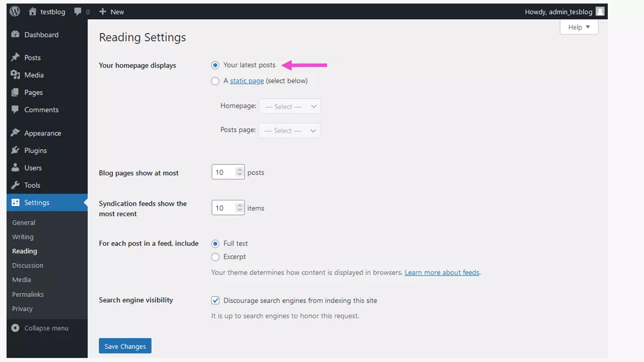The image size is (644, 362).
Task: Click the Plugins plug icon
Action: (16, 150)
